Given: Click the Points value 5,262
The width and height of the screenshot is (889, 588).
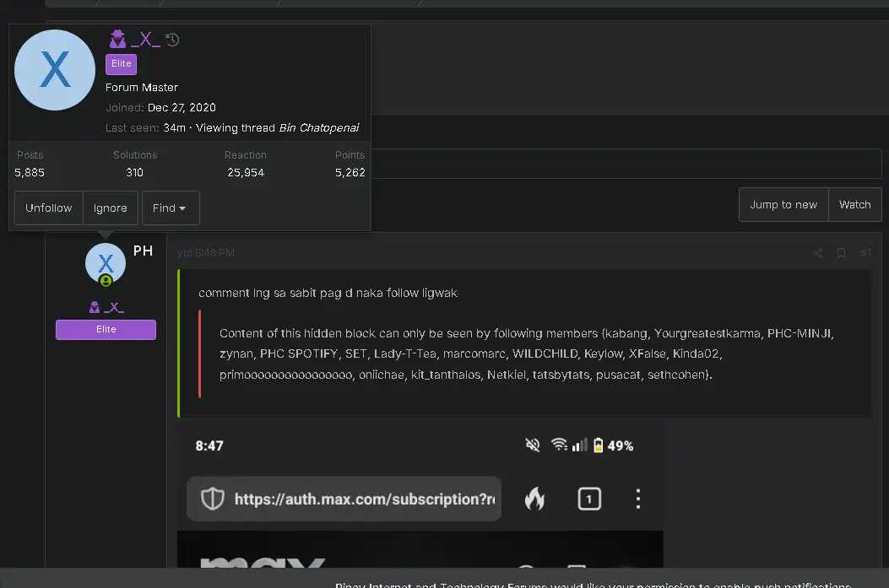Looking at the screenshot, I should (350, 172).
